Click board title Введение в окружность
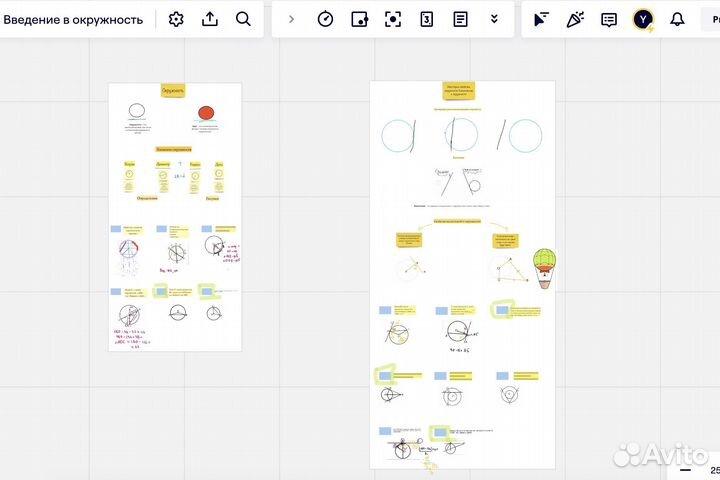The image size is (720, 480). pos(80,19)
